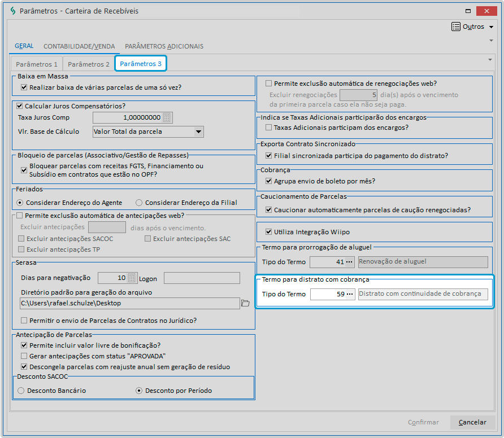
Task: Browse folder for Serasa file directory
Action: 246,303
